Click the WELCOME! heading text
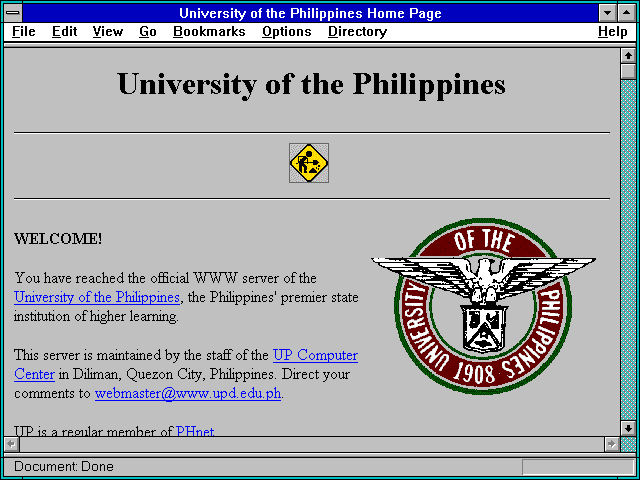This screenshot has height=480, width=640. tap(58, 238)
